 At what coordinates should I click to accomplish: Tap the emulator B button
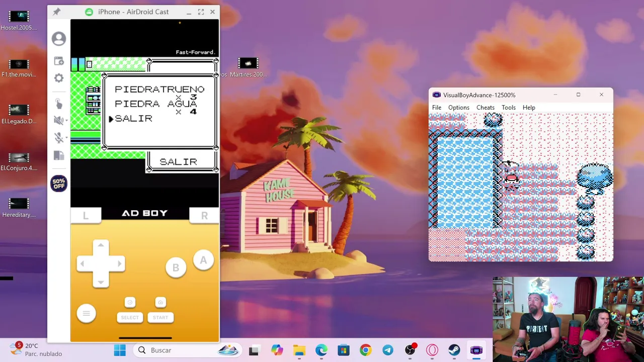point(176,268)
